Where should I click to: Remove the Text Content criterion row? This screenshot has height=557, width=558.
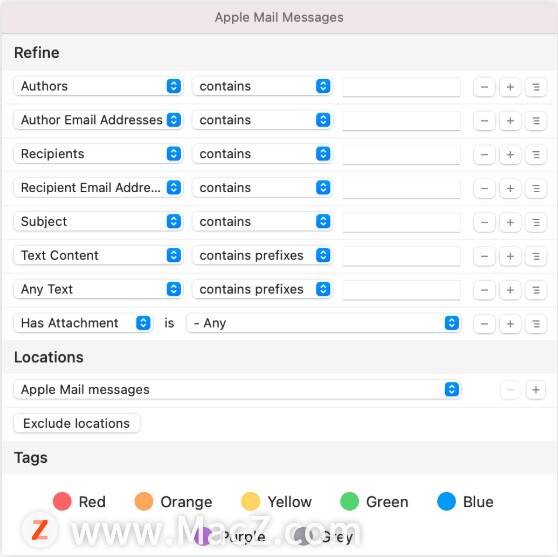(x=484, y=256)
